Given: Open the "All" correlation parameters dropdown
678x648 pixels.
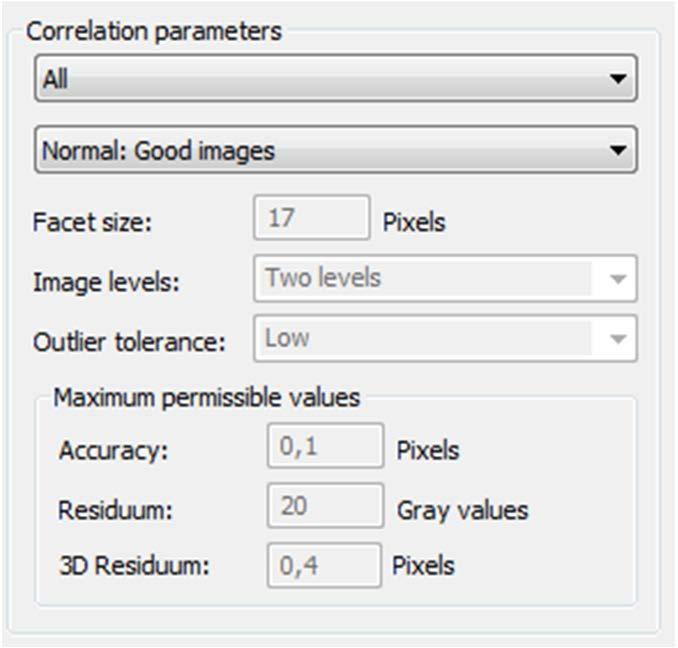Looking at the screenshot, I should coord(336,78).
